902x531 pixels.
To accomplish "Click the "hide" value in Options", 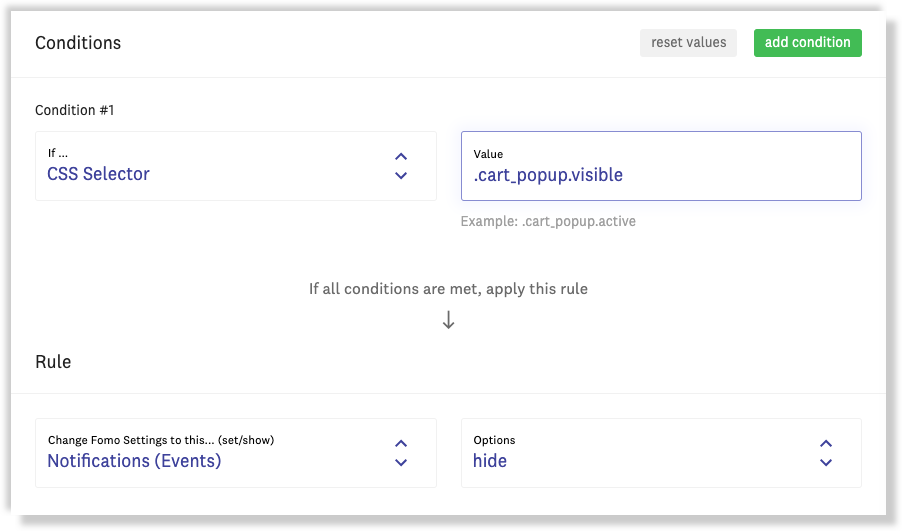I will 490,461.
